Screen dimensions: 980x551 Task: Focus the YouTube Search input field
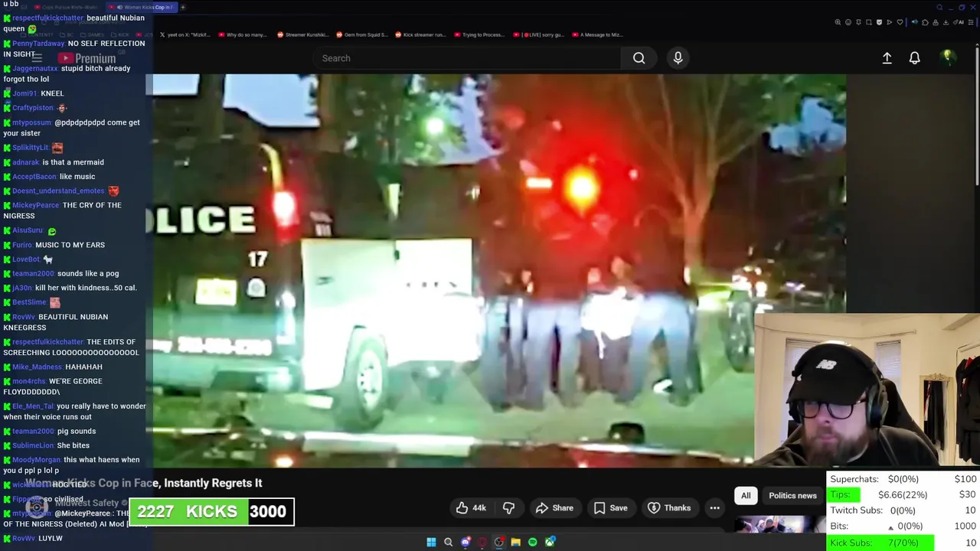tap(467, 58)
